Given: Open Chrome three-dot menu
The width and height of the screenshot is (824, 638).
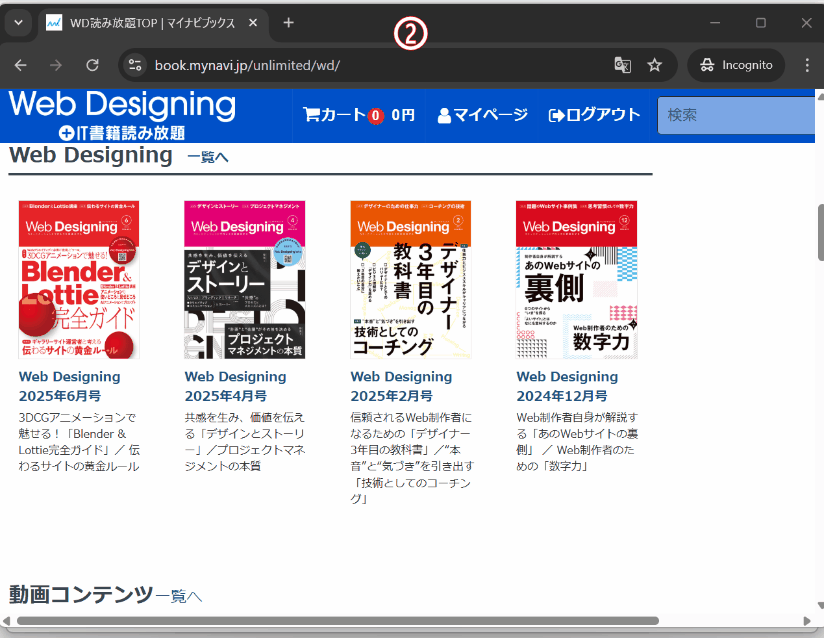Looking at the screenshot, I should [x=807, y=65].
